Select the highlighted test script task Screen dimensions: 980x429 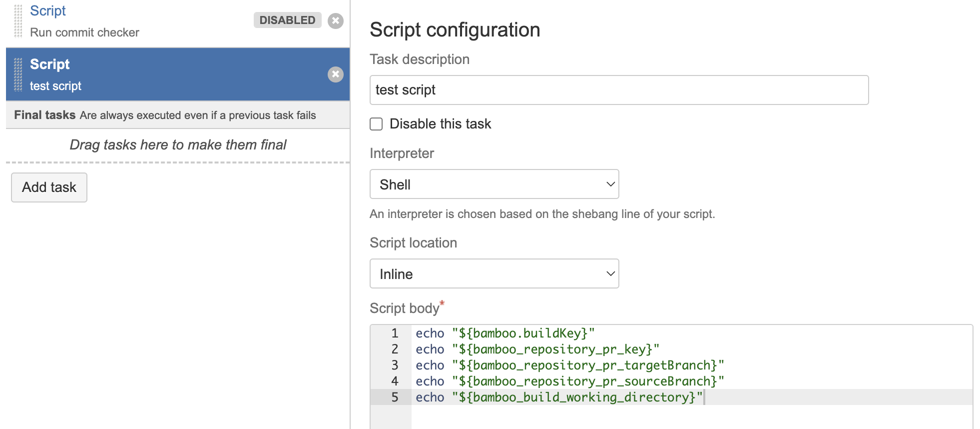click(178, 74)
